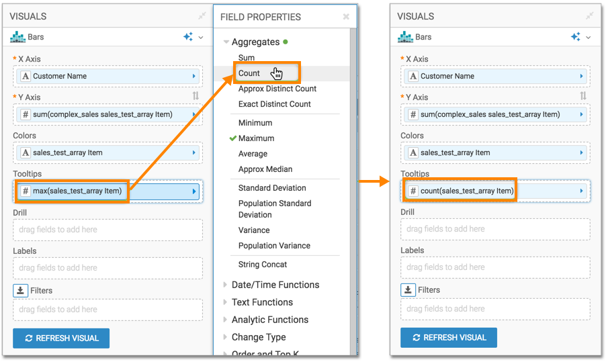The width and height of the screenshot is (606, 364).
Task: Choose Approx Median aggregate
Action: 265,169
